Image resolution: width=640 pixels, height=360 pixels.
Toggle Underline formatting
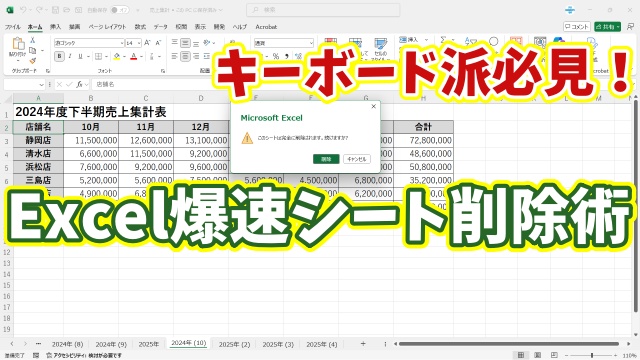80,56
